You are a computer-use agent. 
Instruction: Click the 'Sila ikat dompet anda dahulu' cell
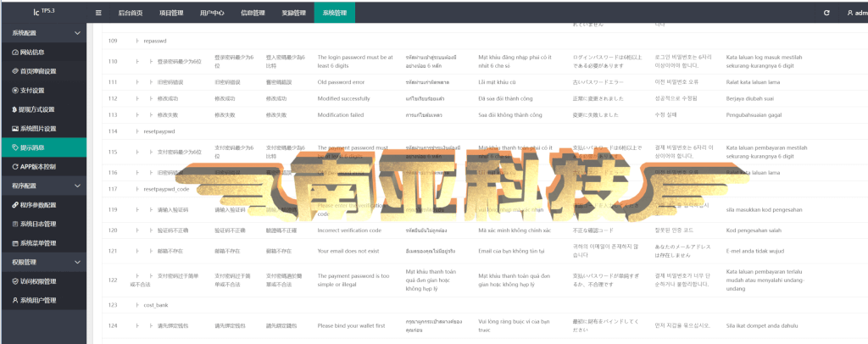762,325
